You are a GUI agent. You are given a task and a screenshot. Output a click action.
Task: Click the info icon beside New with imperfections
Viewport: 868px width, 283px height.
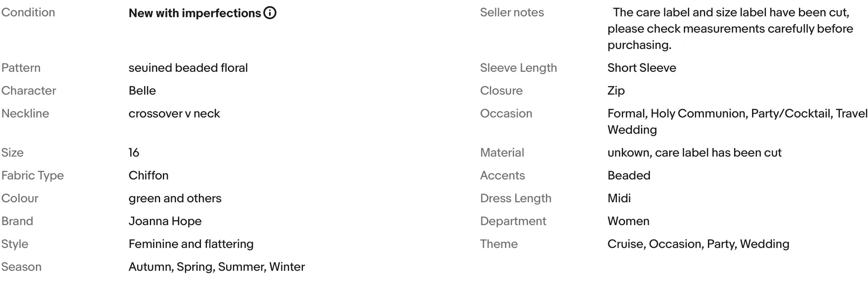point(270,13)
